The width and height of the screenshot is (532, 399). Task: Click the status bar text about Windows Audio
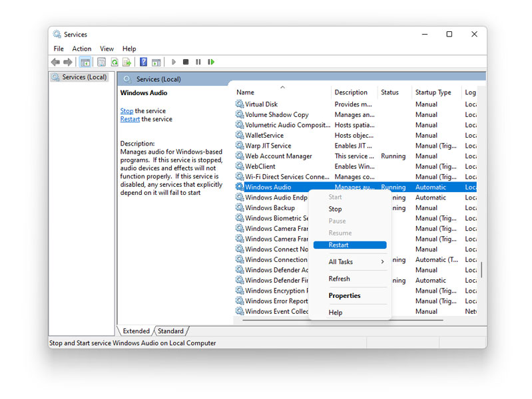point(133,343)
